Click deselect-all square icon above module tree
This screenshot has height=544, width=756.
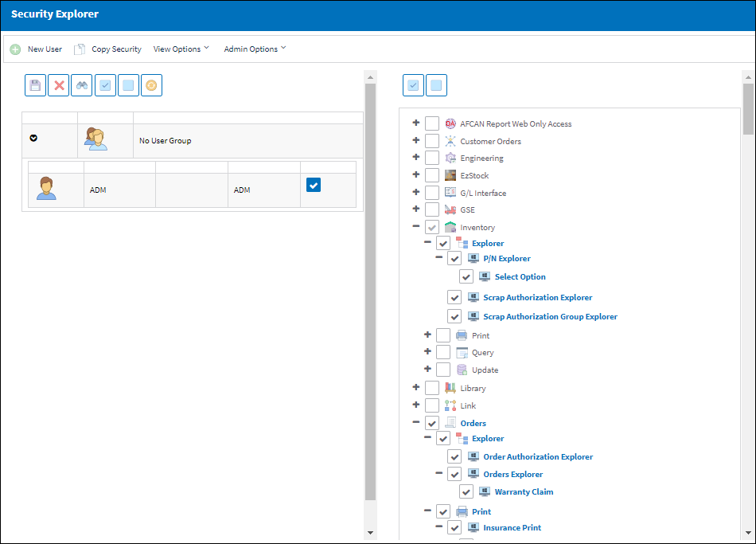click(x=436, y=85)
